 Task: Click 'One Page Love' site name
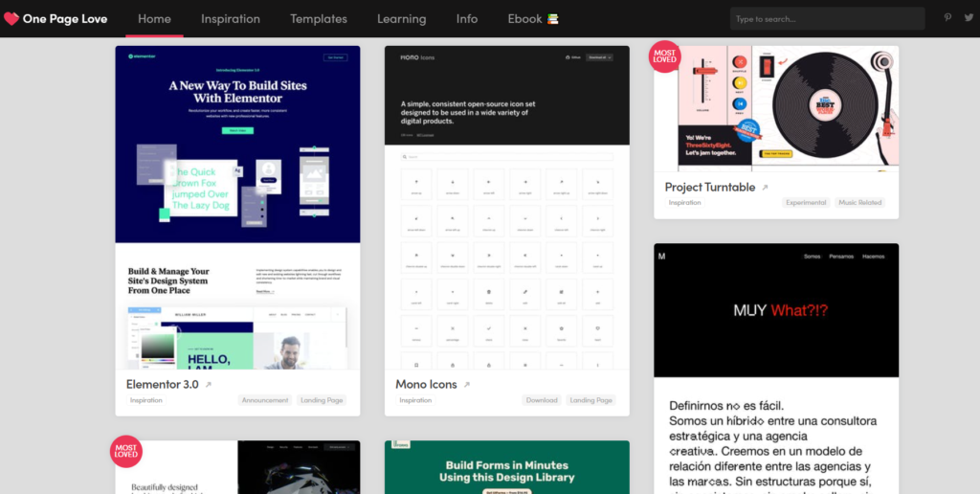point(65,19)
